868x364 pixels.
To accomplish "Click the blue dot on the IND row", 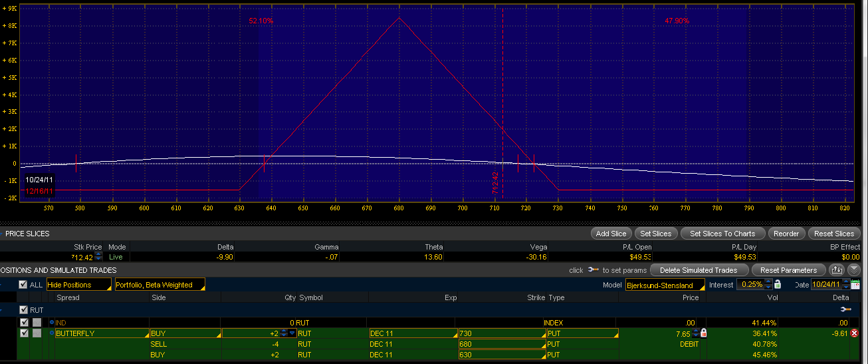I will (52, 322).
